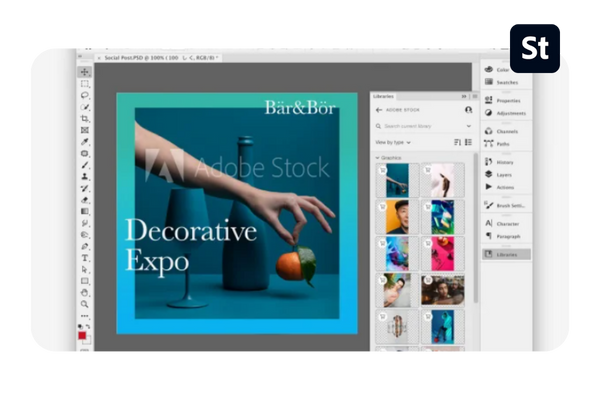Expand the search library dropdown arrow
The width and height of the screenshot is (600, 400).
click(x=469, y=126)
